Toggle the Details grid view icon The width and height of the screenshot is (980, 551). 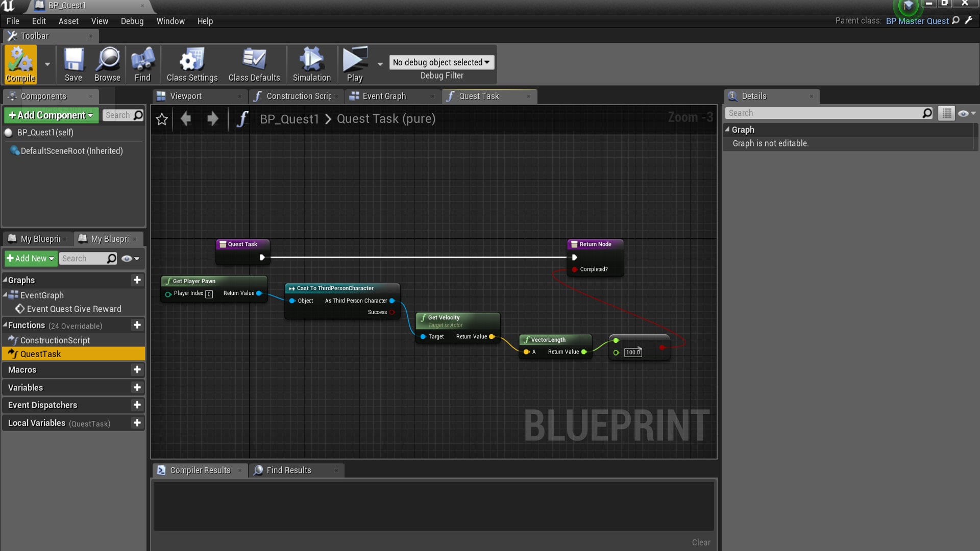[946, 113]
